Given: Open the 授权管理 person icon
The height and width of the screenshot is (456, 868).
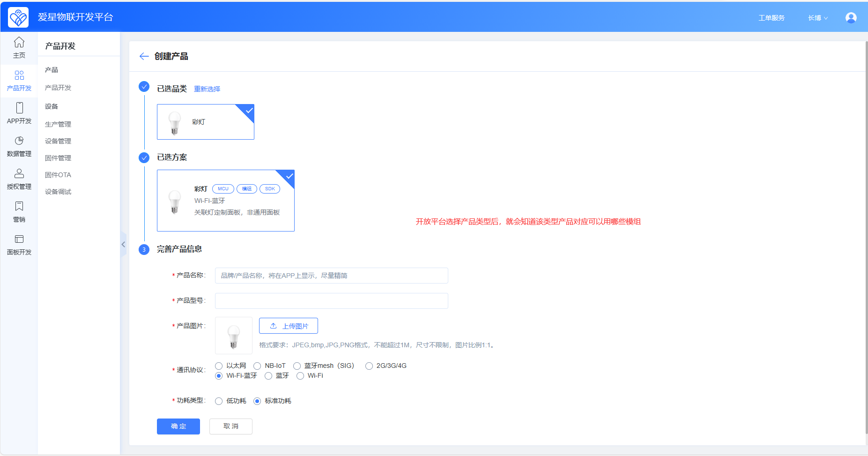Looking at the screenshot, I should (19, 173).
